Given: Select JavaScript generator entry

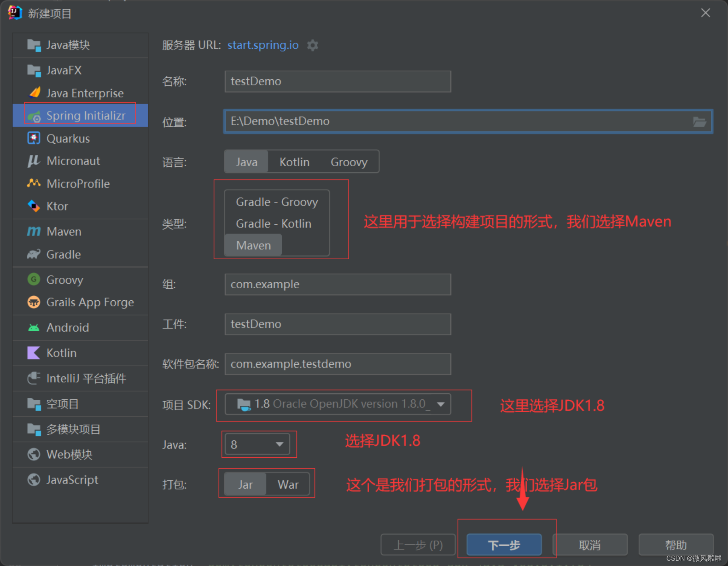Looking at the screenshot, I should 80,479.
